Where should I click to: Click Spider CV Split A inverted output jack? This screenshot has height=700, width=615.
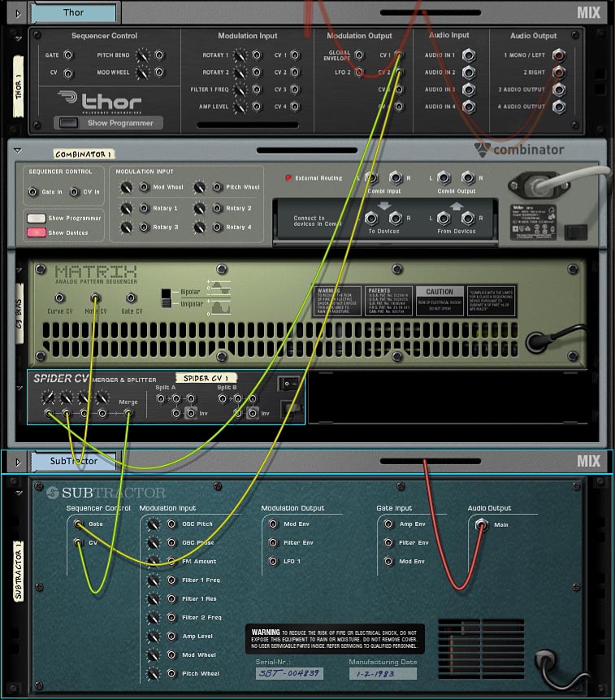(190, 413)
